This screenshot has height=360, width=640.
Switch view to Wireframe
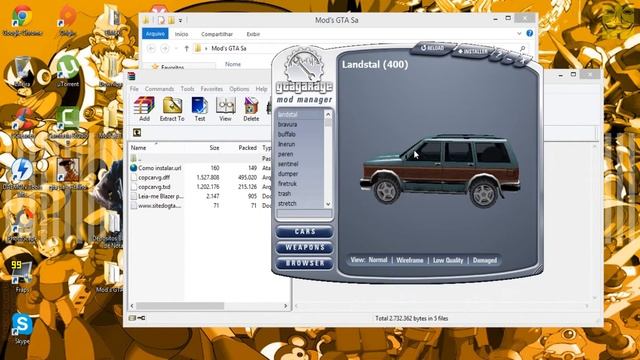(x=409, y=260)
